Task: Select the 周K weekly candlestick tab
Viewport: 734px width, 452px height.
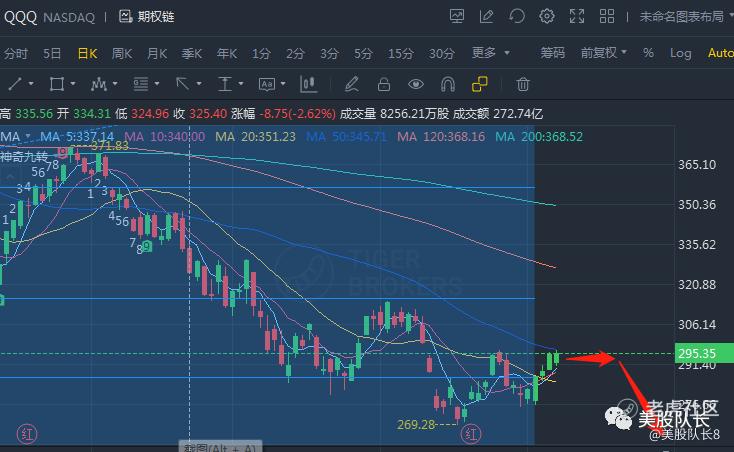Action: pyautogui.click(x=122, y=53)
